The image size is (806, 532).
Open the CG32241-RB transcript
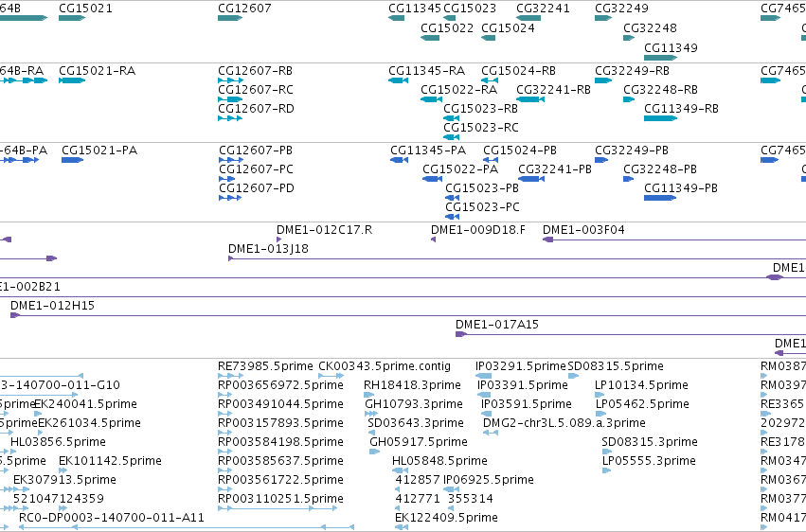[530, 99]
